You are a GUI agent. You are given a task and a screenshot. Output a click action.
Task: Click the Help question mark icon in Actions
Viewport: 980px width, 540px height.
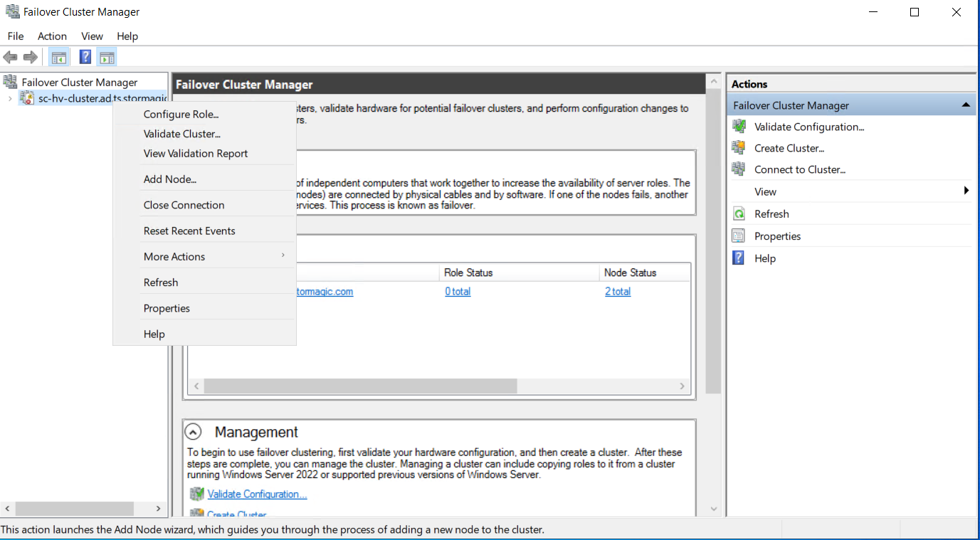[x=739, y=258]
